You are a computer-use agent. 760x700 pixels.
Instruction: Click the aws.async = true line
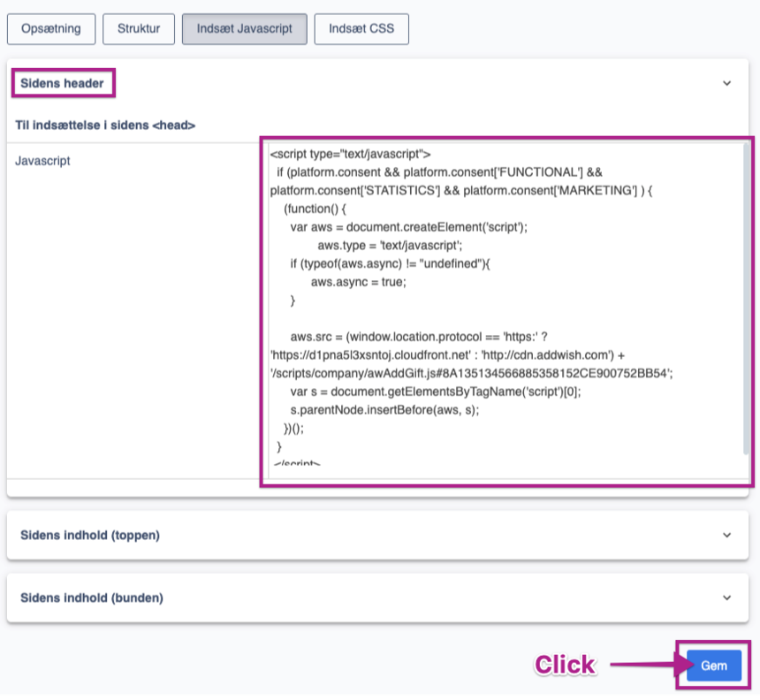(x=358, y=281)
